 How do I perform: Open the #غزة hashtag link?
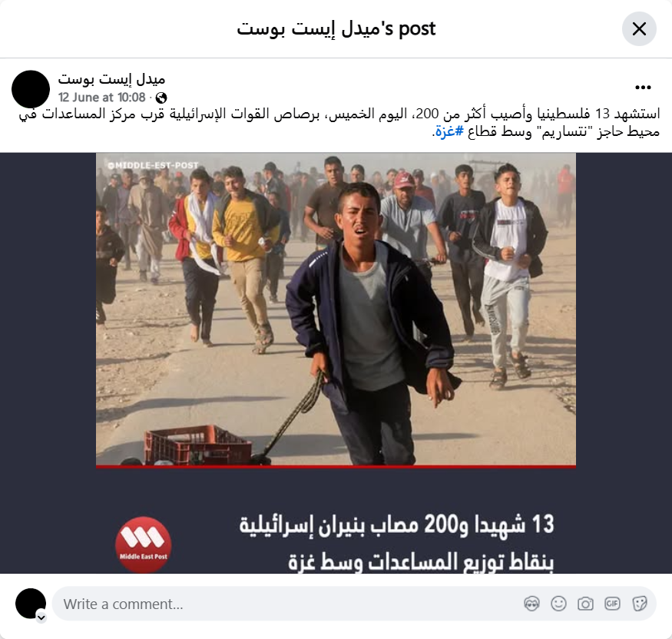(x=449, y=131)
